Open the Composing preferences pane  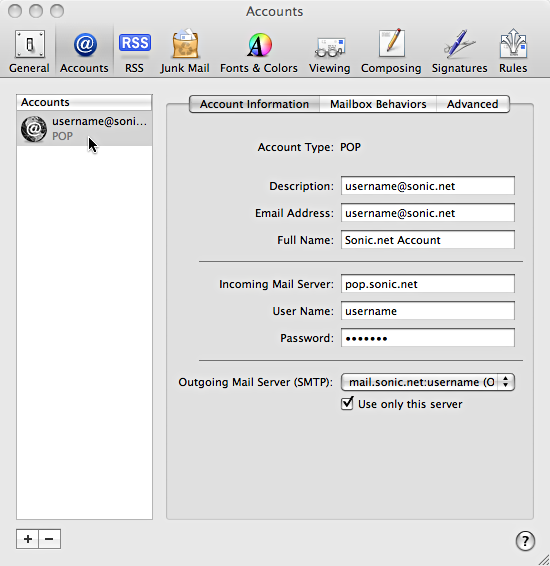(x=391, y=51)
